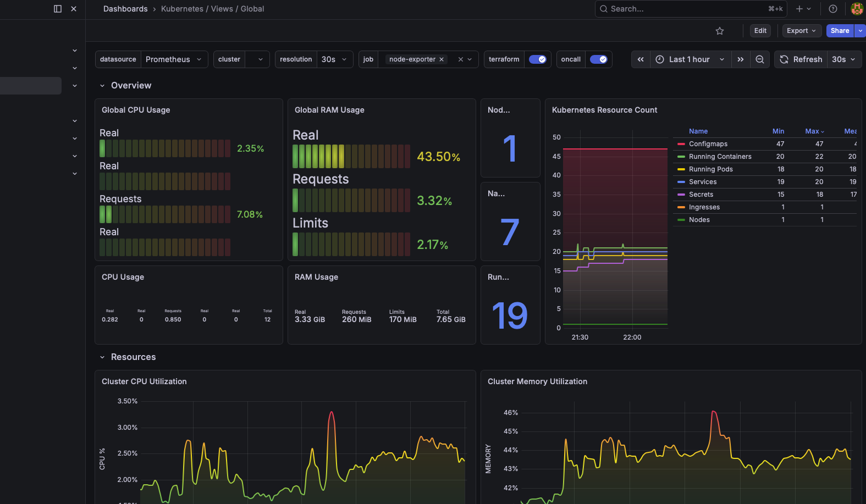Click the CPU Requests 7.08% gauge bar

(165, 214)
